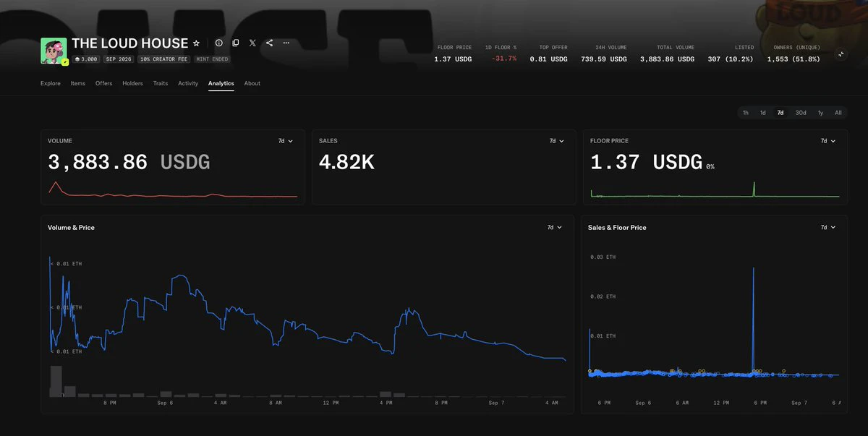This screenshot has width=868, height=436.
Task: Click the 3,883.86 USDG total volume header stat
Action: [x=667, y=59]
